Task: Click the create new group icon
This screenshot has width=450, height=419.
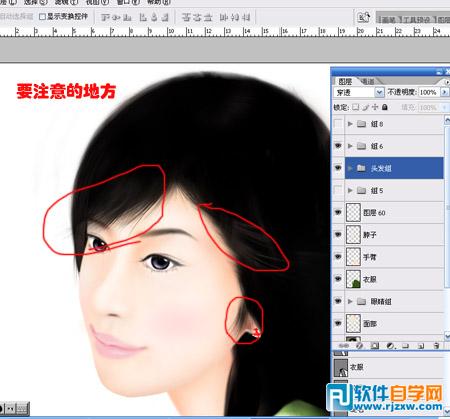Action: coord(405,346)
